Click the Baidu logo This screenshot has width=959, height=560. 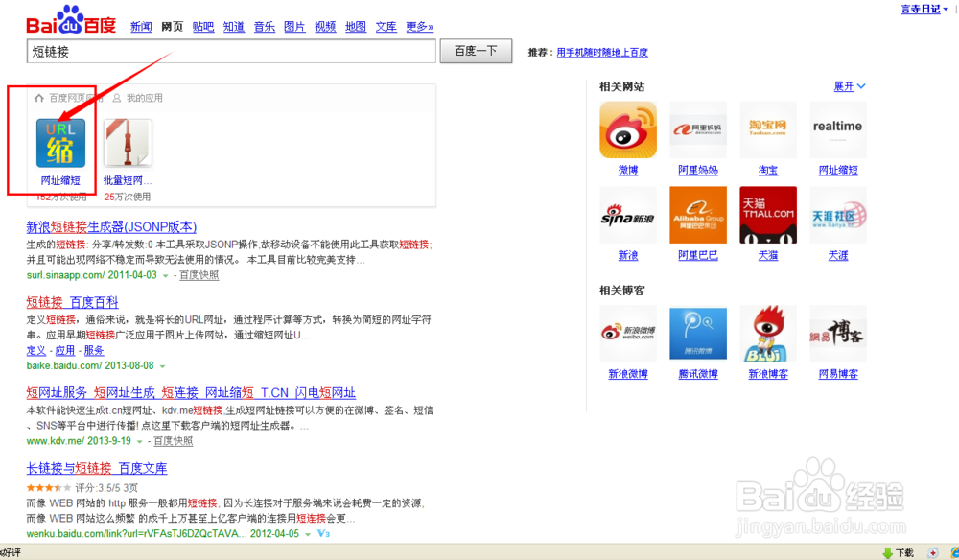coord(71,20)
